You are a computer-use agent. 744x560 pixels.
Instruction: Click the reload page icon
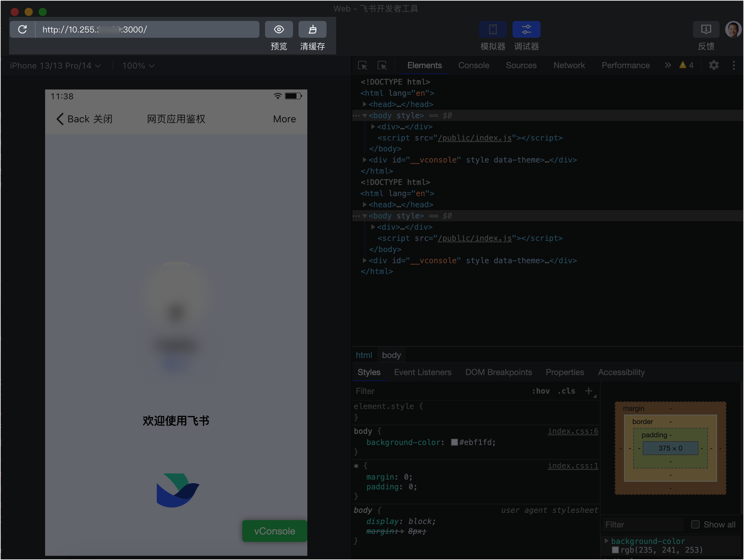[22, 29]
